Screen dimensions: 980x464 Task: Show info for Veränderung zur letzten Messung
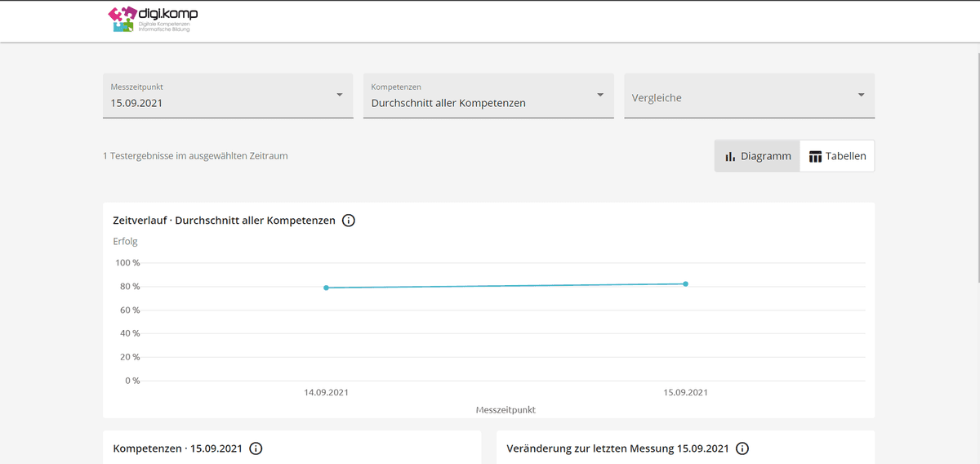[x=742, y=448]
